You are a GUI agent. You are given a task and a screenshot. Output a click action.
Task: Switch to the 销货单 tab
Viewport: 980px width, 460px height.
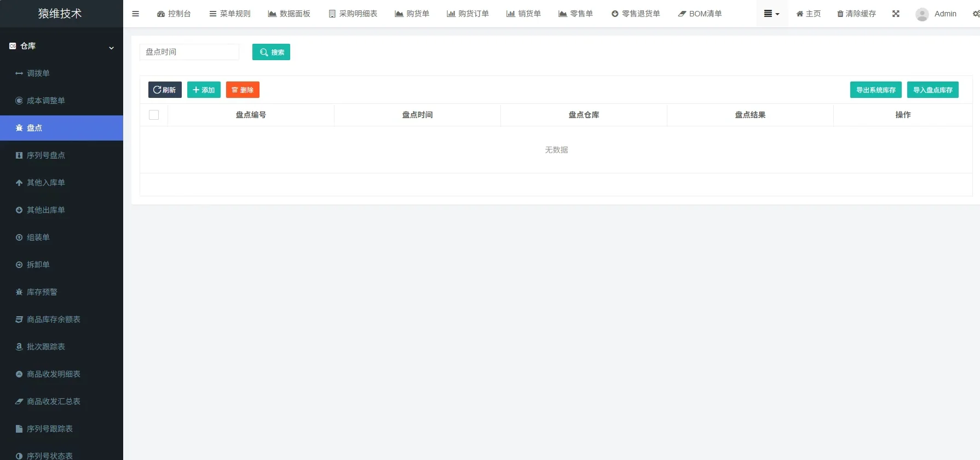pos(523,14)
